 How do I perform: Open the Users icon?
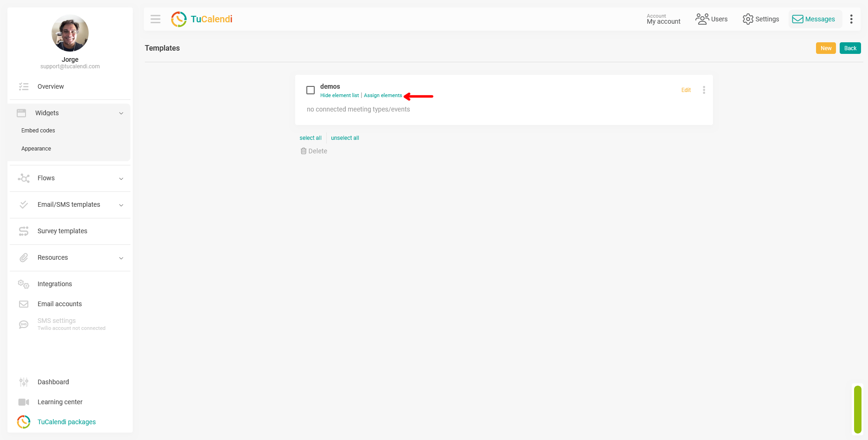tap(702, 19)
